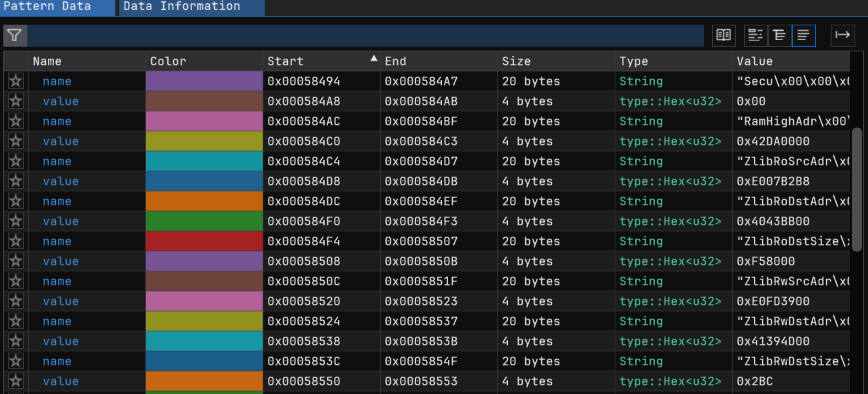868x394 pixels.
Task: Favorite the value row showing 0xF58000
Action: (x=16, y=261)
